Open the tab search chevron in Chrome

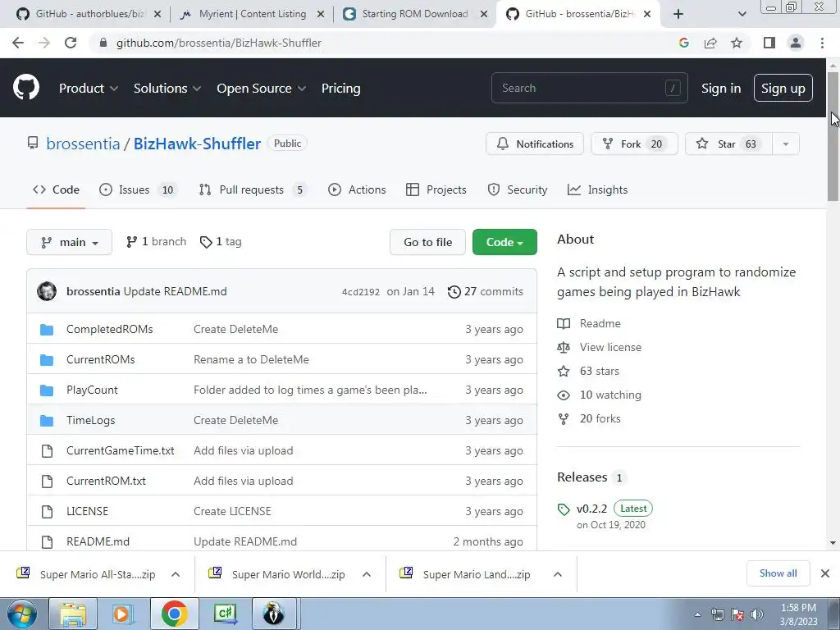(x=742, y=14)
